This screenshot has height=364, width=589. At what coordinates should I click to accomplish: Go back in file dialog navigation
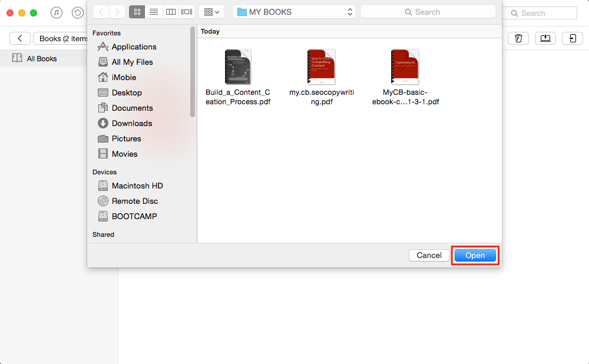click(x=101, y=12)
